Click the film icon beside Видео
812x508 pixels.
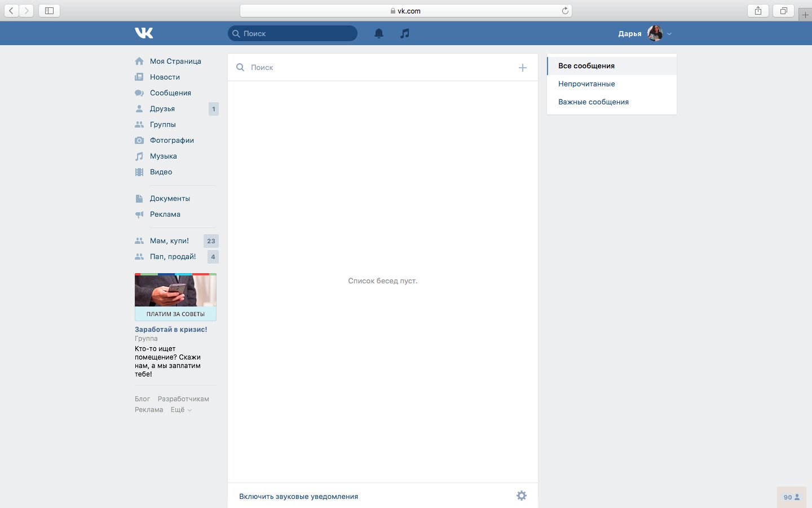[x=139, y=172]
